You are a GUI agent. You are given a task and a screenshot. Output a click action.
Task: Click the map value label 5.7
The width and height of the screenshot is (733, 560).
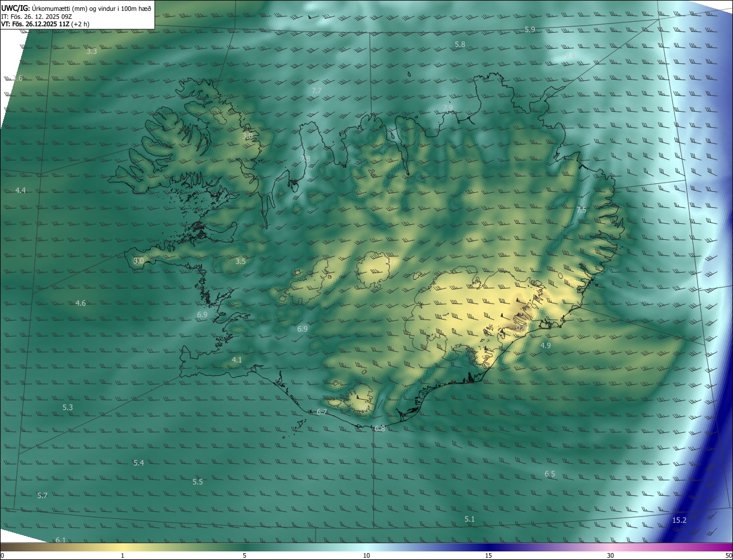42,496
